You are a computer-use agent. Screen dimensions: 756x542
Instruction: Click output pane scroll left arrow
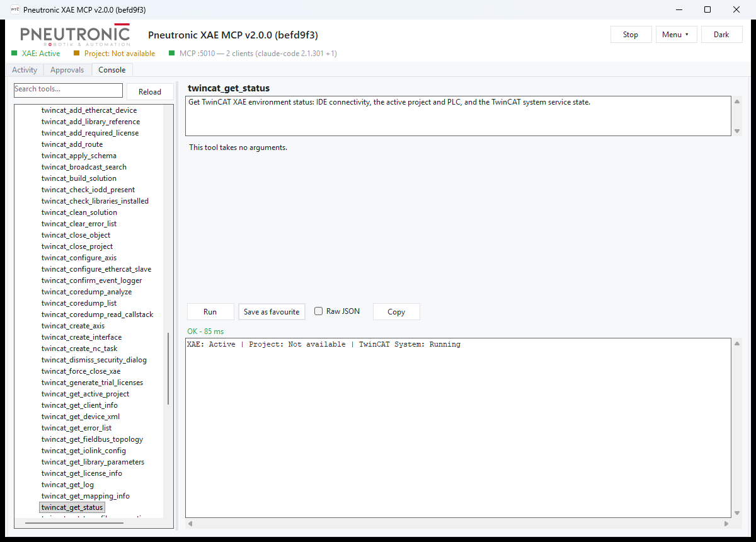pyautogui.click(x=190, y=524)
